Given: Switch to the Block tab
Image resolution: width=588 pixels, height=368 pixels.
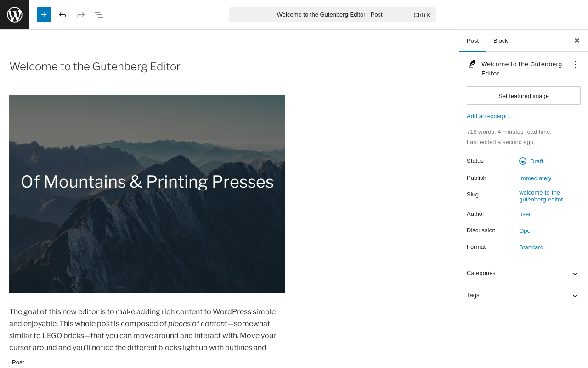Looking at the screenshot, I should coord(500,40).
